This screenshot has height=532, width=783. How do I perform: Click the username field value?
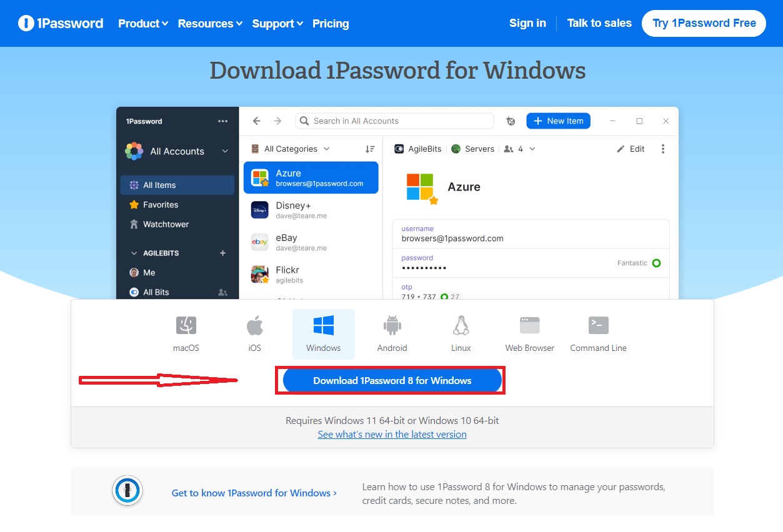pyautogui.click(x=452, y=239)
